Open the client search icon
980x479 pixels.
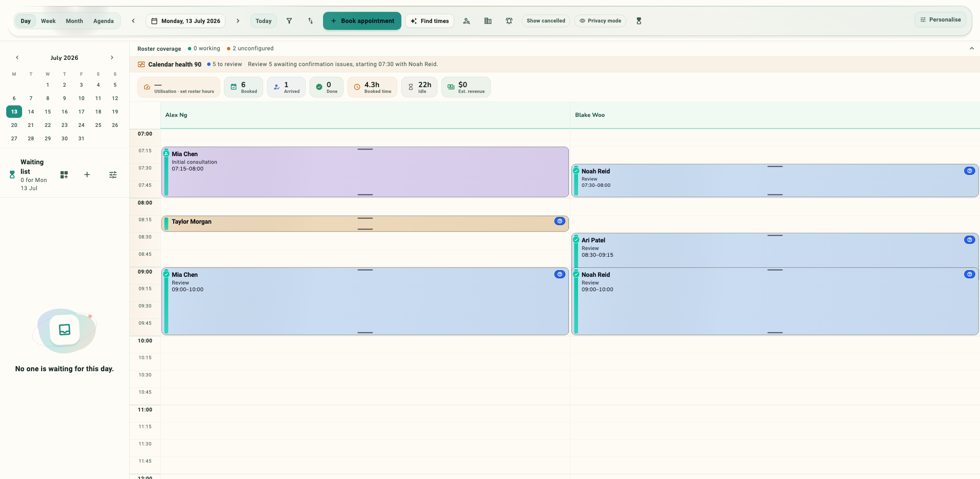point(467,21)
